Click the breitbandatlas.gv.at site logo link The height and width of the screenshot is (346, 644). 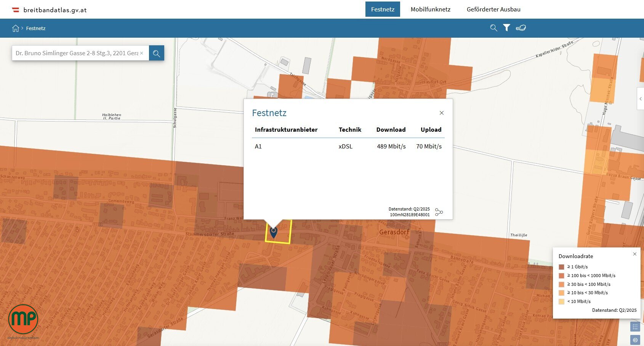point(50,10)
